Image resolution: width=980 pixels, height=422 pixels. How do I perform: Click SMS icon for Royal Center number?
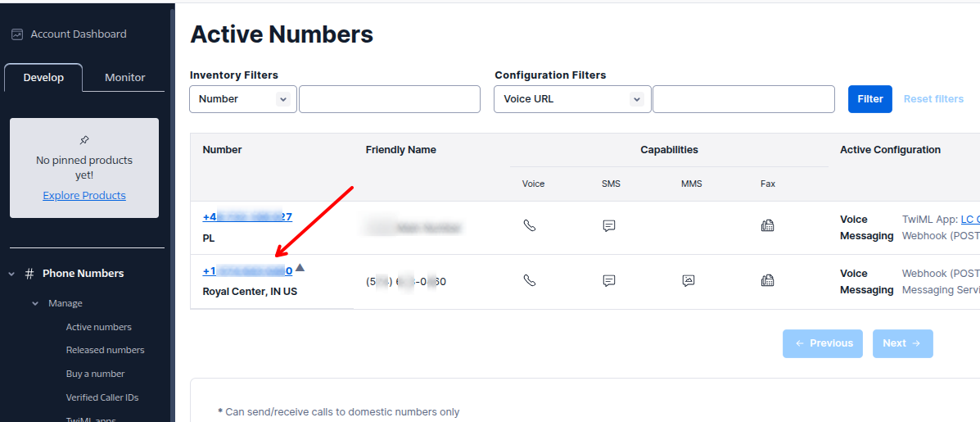[608, 280]
